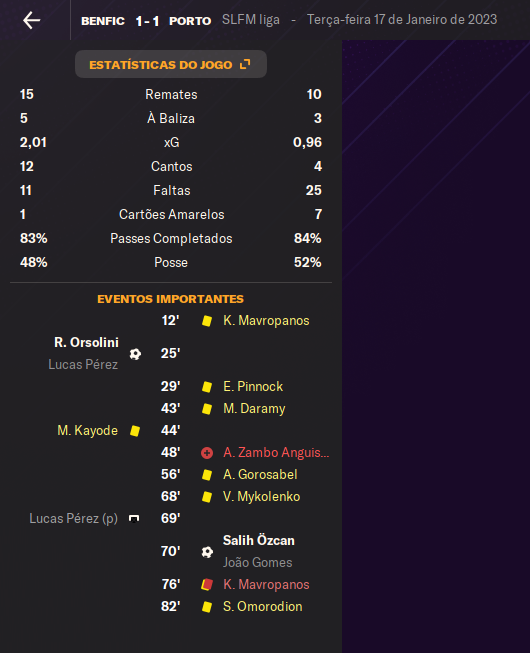Select the BENFIC team name in header
Screen dimensions: 530x653
[x=103, y=21]
